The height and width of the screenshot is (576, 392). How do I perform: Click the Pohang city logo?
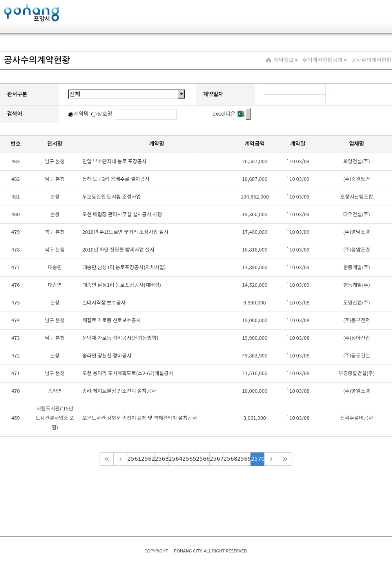pos(31,13)
